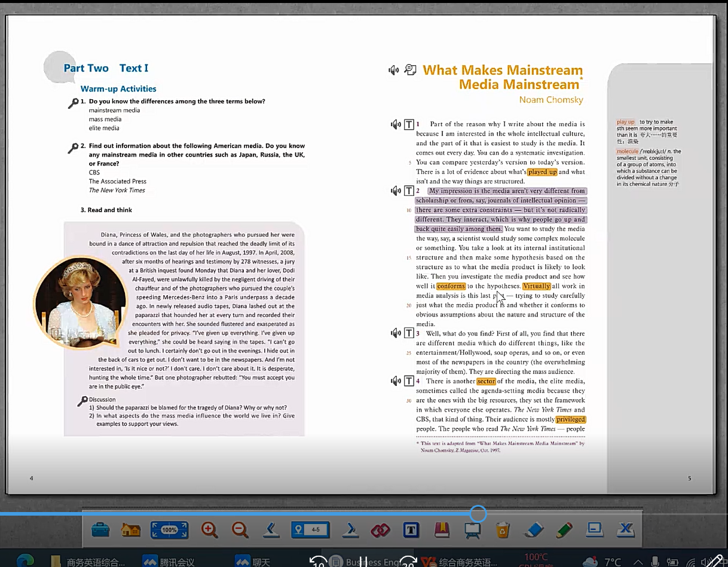This screenshot has height=567, width=728.
Task: Play audio for the article title
Action: (393, 71)
